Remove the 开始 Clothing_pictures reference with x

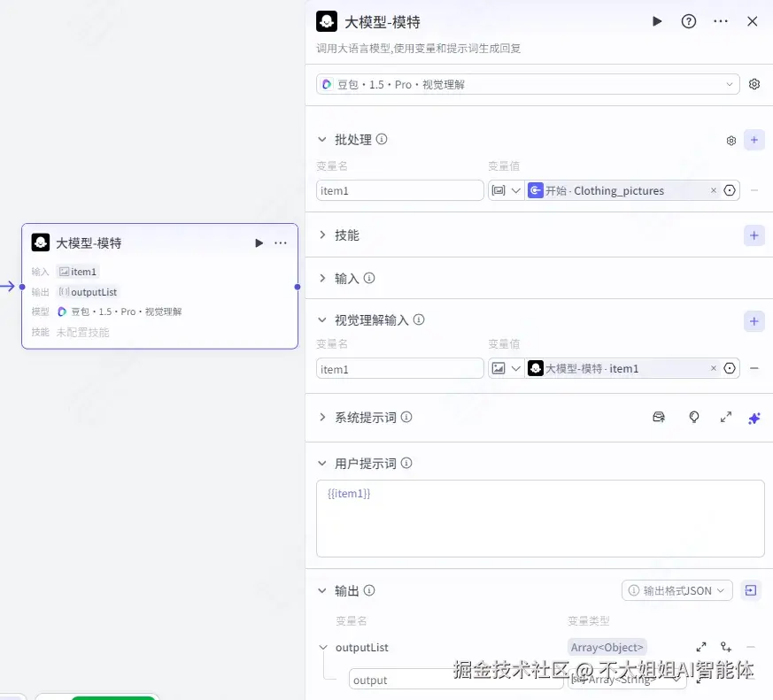[714, 190]
